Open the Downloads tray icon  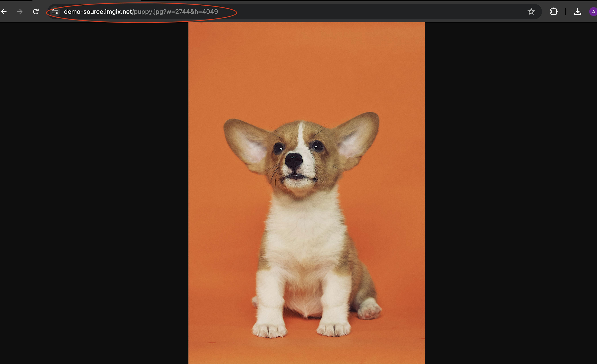pyautogui.click(x=578, y=12)
